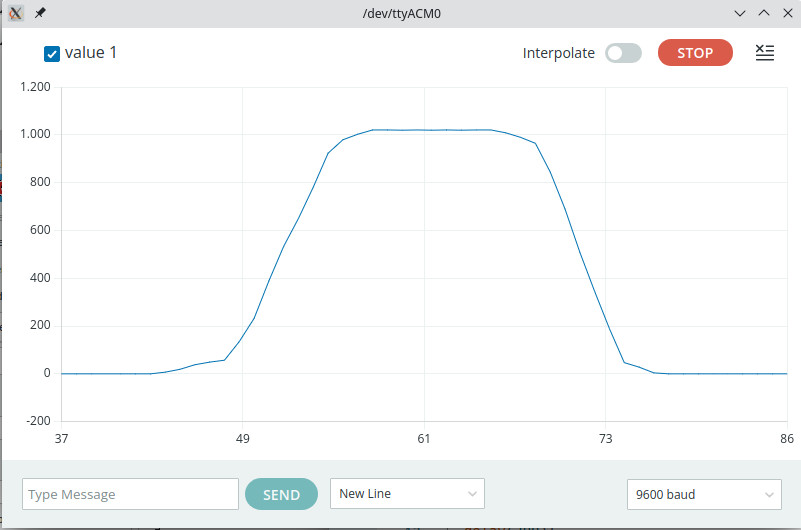Screen dimensions: 801x530
Task: Enable the Interpolate switch
Action: (623, 53)
